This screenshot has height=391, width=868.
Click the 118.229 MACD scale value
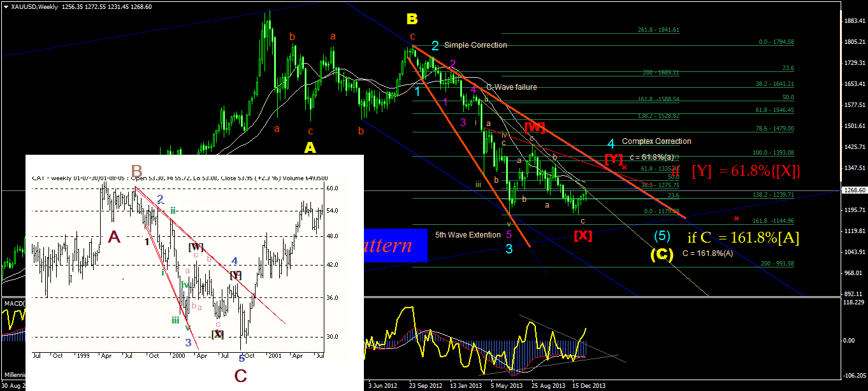pyautogui.click(x=853, y=302)
